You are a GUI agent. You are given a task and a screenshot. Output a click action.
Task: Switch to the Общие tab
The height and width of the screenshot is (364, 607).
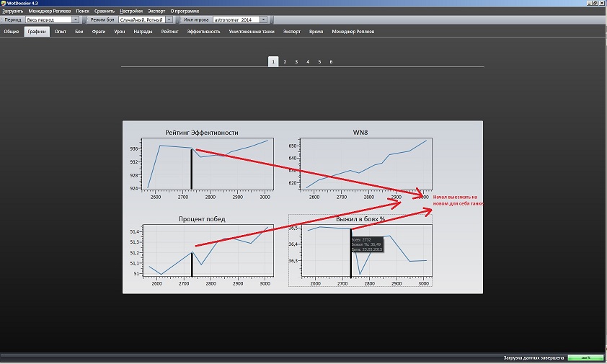pyautogui.click(x=12, y=32)
